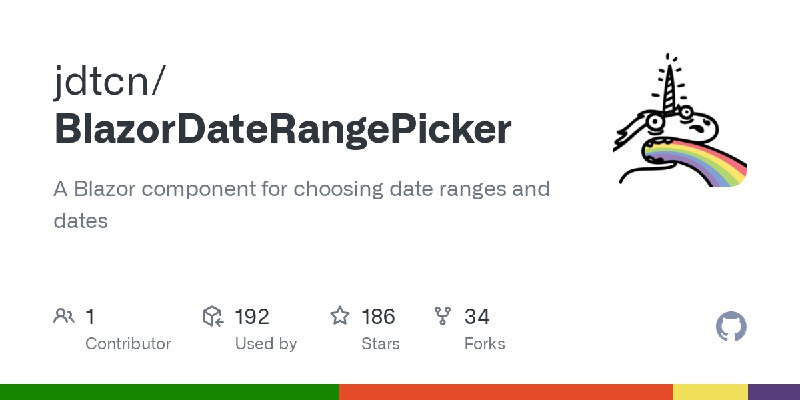Click the star icon
Image resolution: width=800 pixels, height=400 pixels.
(x=340, y=316)
